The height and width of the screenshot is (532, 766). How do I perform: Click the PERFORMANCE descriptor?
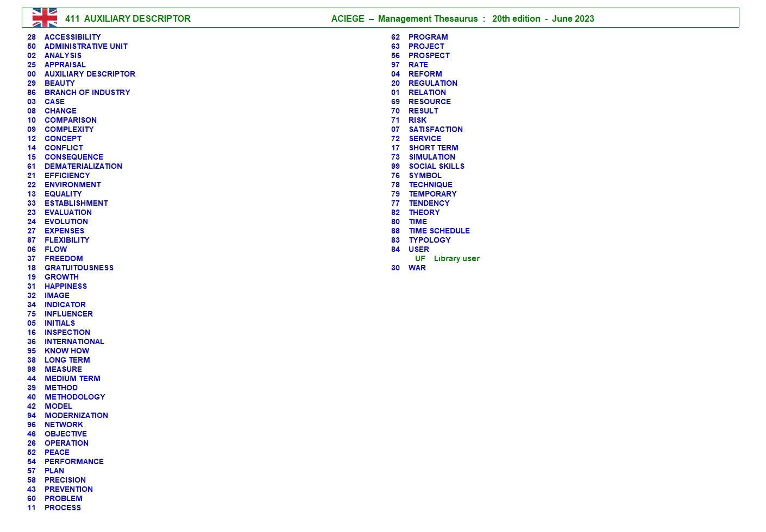pyautogui.click(x=74, y=461)
